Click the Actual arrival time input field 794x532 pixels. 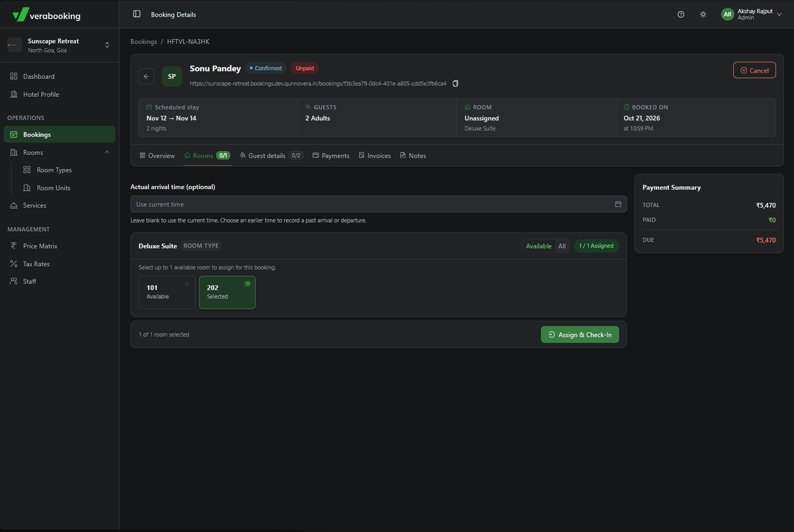[378, 204]
